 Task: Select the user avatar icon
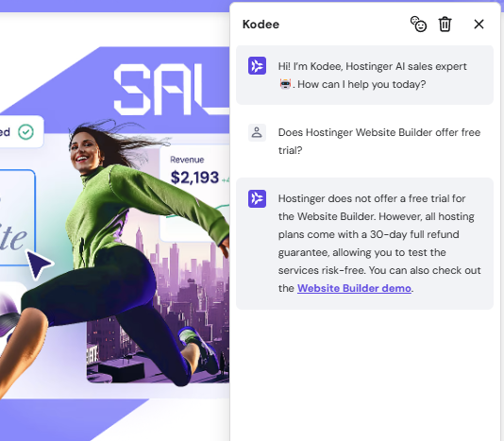[257, 132]
